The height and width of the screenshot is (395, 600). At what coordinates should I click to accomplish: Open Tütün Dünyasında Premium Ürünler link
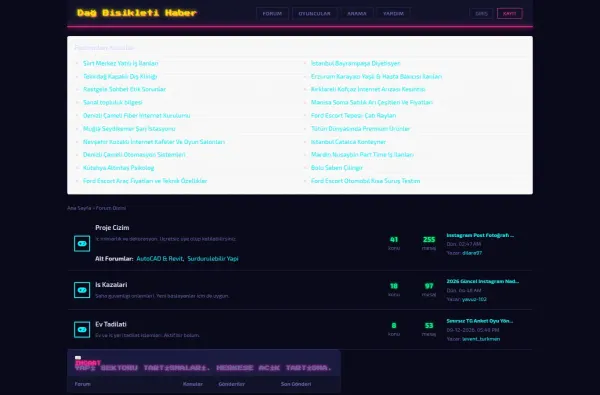(x=360, y=129)
